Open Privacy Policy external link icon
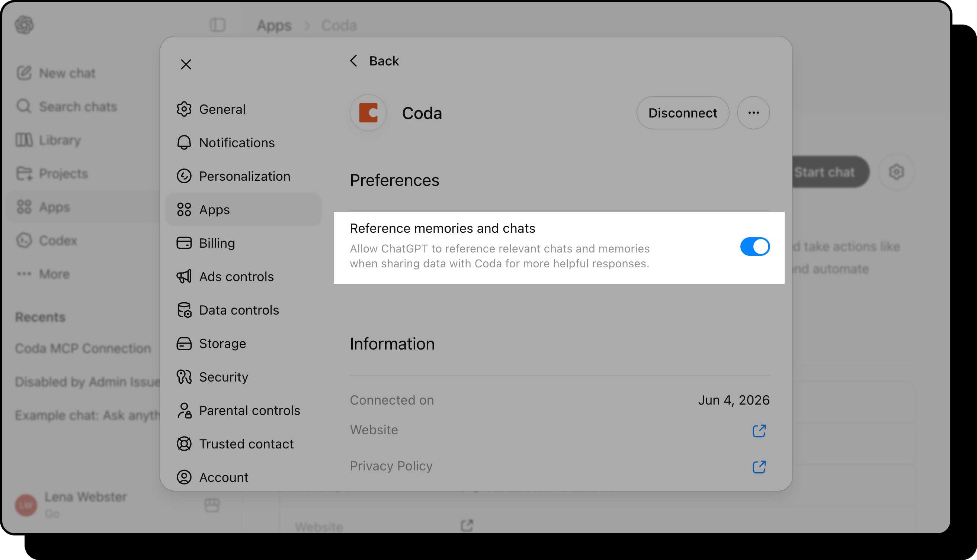The image size is (977, 560). pyautogui.click(x=759, y=467)
